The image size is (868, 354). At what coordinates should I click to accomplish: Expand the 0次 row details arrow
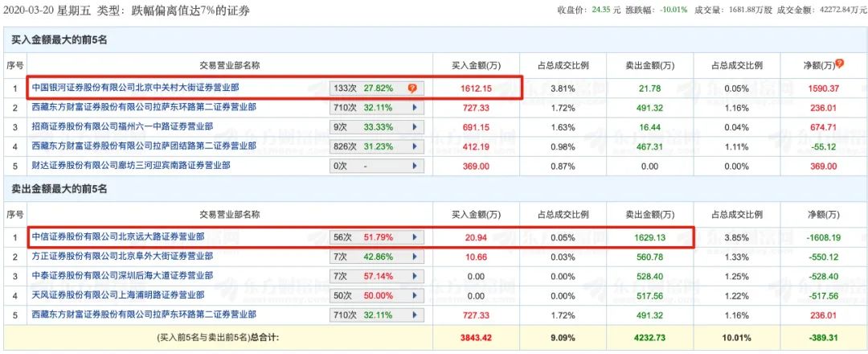[x=415, y=166]
